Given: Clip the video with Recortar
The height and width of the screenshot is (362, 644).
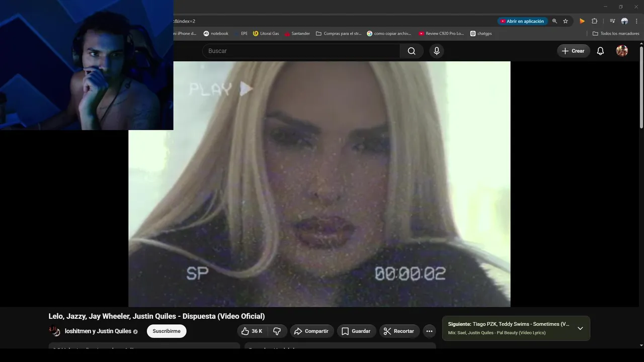Looking at the screenshot, I should [x=399, y=331].
